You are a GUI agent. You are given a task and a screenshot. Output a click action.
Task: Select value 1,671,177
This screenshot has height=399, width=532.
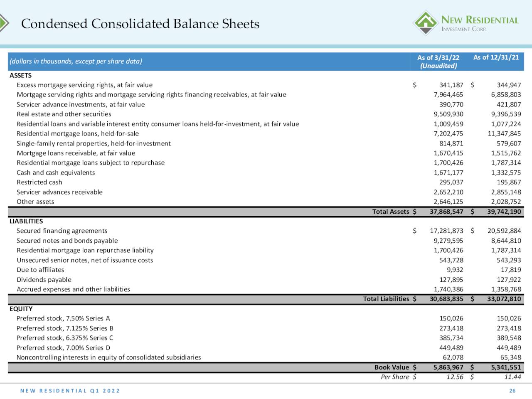448,172
